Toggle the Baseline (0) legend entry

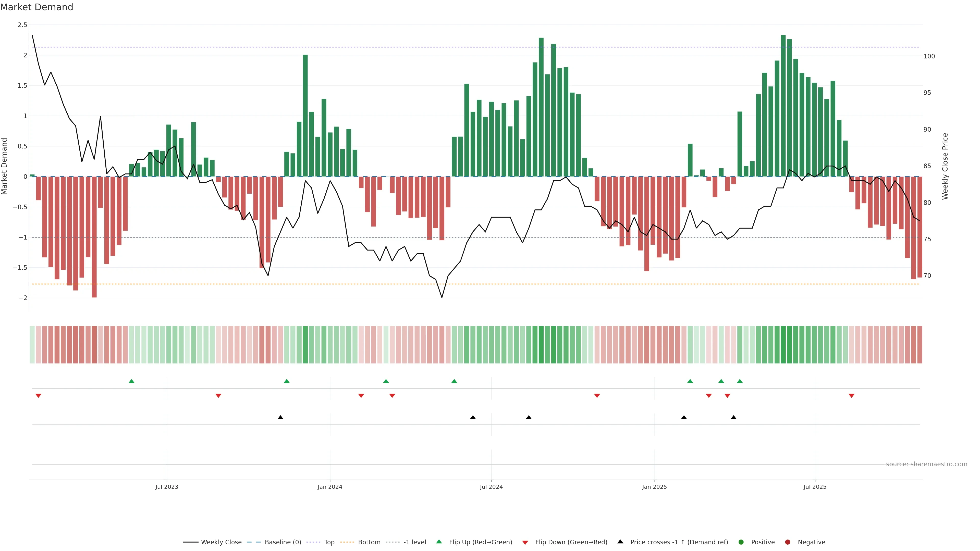(283, 542)
